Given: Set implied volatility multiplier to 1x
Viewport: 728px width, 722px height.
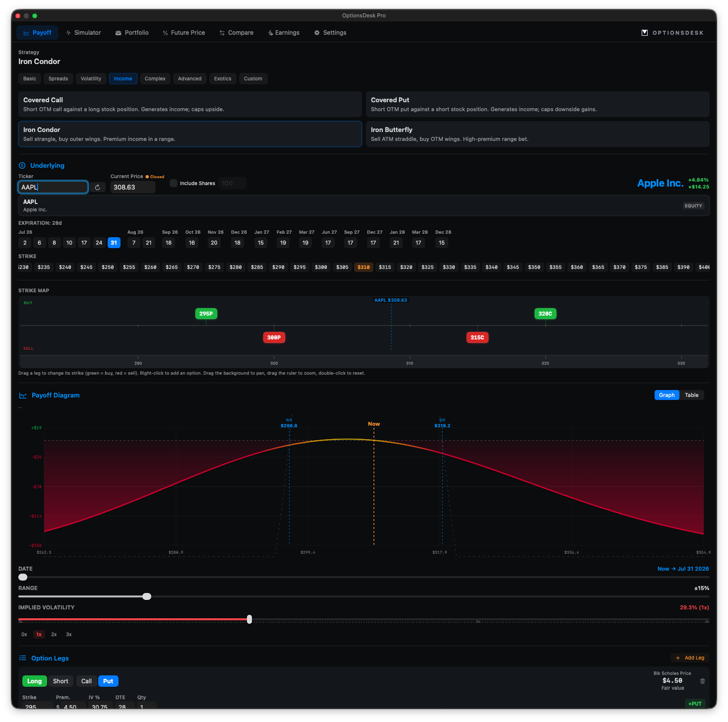Looking at the screenshot, I should point(39,634).
